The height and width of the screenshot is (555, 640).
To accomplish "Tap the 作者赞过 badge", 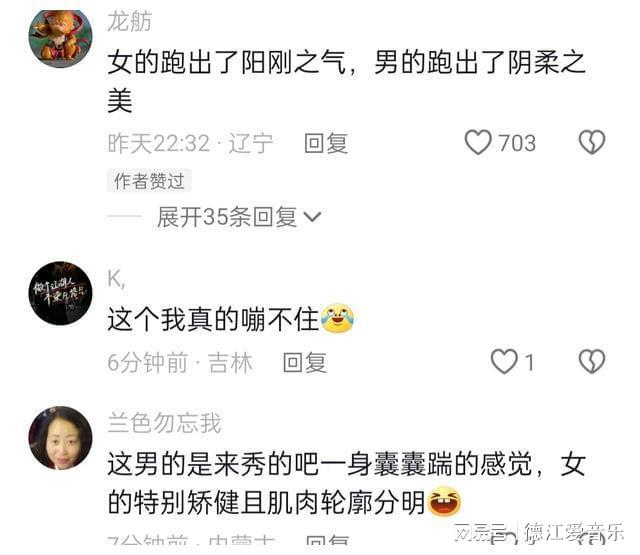I will point(149,180).
